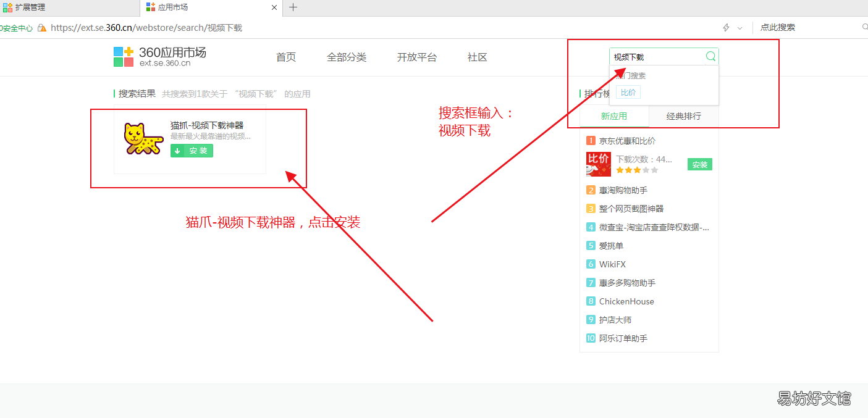
Task: Click the browser search box magnifier icon
Action: tap(864, 27)
